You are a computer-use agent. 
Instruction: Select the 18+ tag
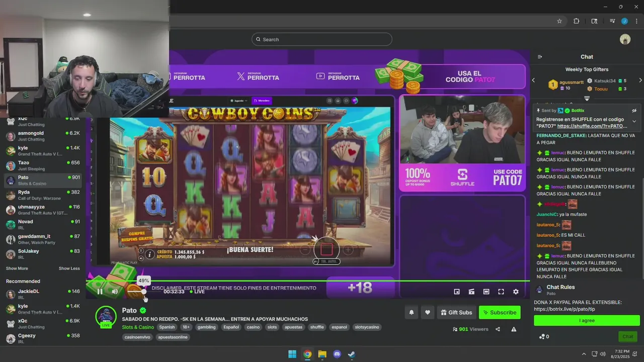186,327
